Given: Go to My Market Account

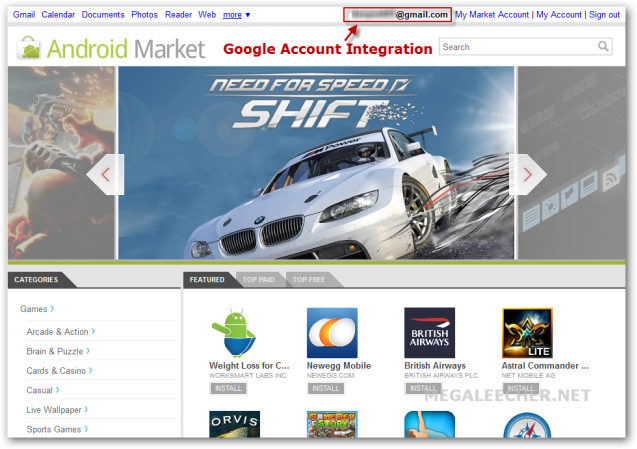Looking at the screenshot, I should (x=492, y=15).
